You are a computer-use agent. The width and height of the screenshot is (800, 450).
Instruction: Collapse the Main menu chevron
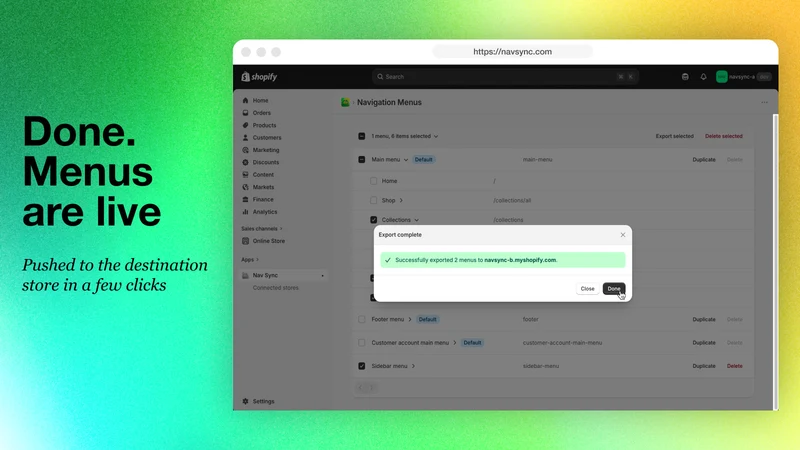click(x=406, y=160)
